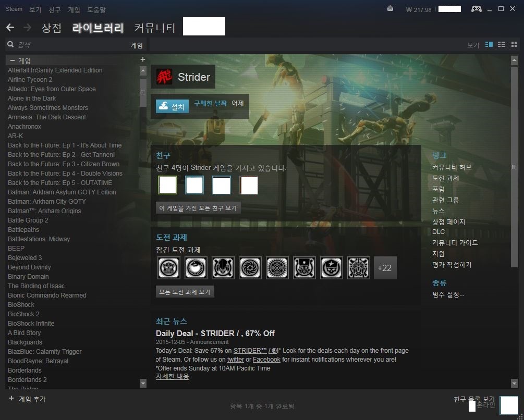This screenshot has height=420, width=524.
Task: Launch Big Picture mode controller icon
Action: (476, 9)
